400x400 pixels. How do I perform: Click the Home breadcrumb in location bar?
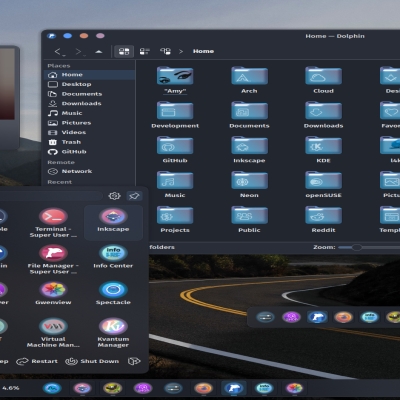203,51
